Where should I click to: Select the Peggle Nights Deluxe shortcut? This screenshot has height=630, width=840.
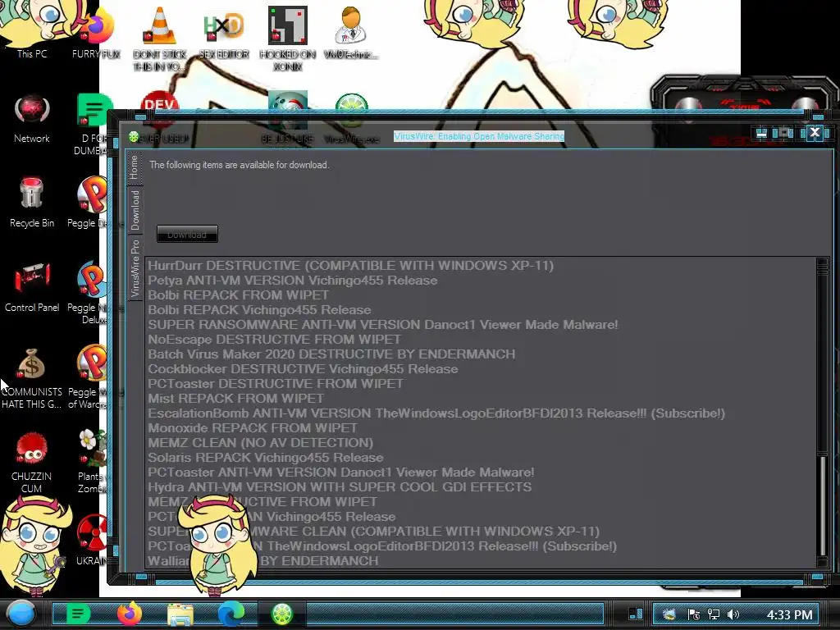pyautogui.click(x=89, y=292)
